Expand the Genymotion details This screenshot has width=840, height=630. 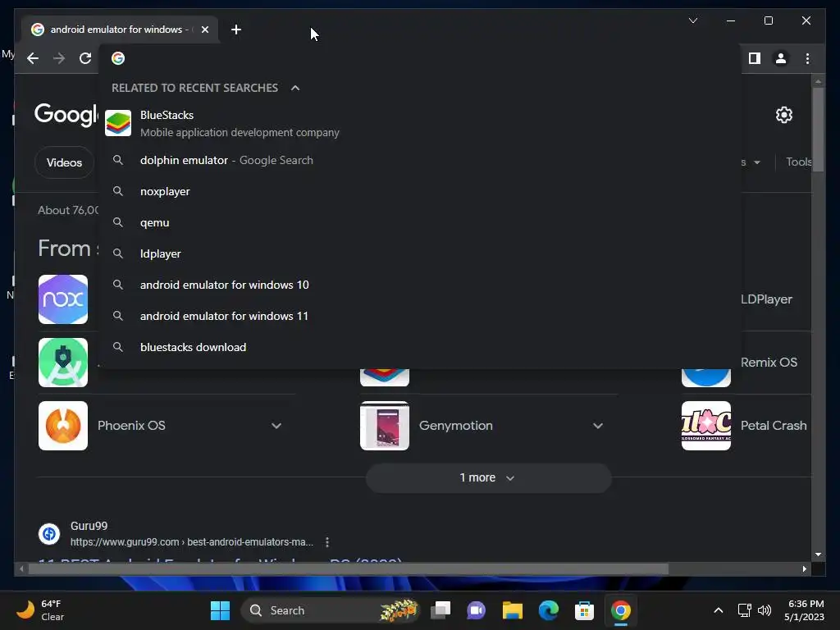[598, 426]
